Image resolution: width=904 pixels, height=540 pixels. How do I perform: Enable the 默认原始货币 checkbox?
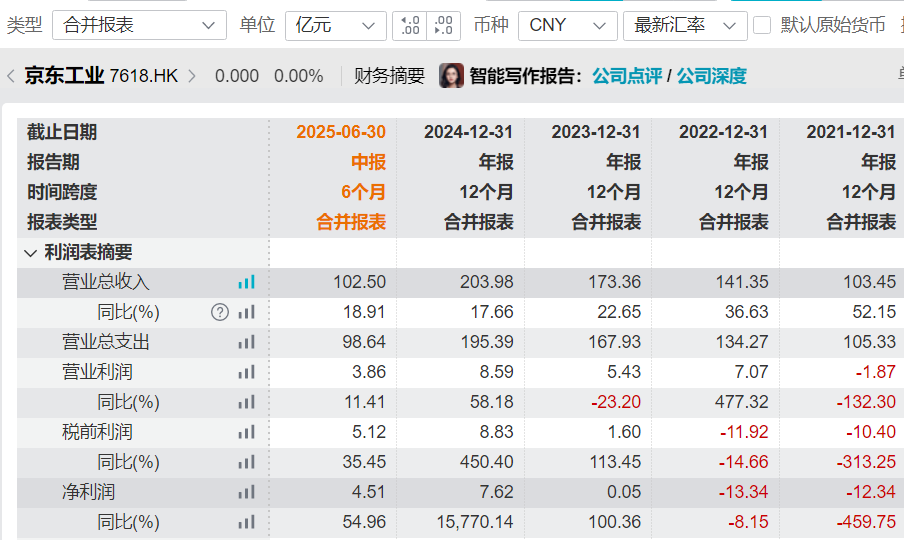(x=762, y=25)
